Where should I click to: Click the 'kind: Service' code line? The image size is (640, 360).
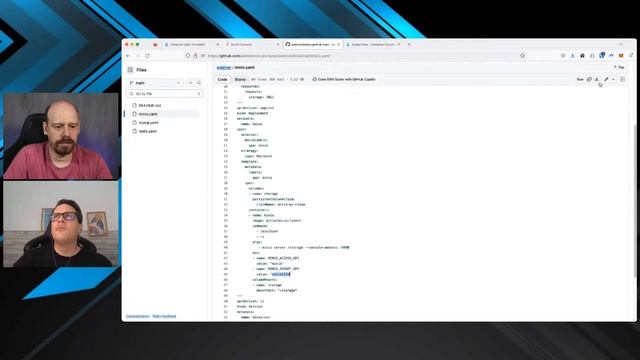coord(249,307)
